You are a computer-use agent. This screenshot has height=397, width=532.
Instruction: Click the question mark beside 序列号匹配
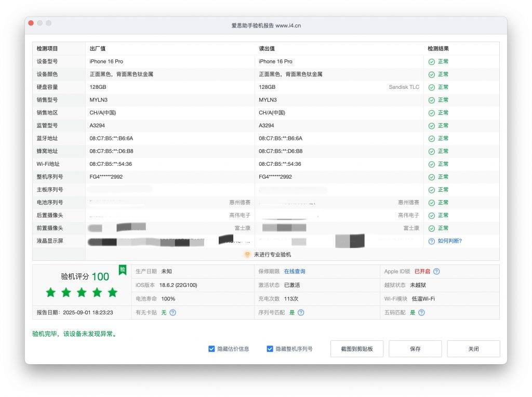(300, 312)
